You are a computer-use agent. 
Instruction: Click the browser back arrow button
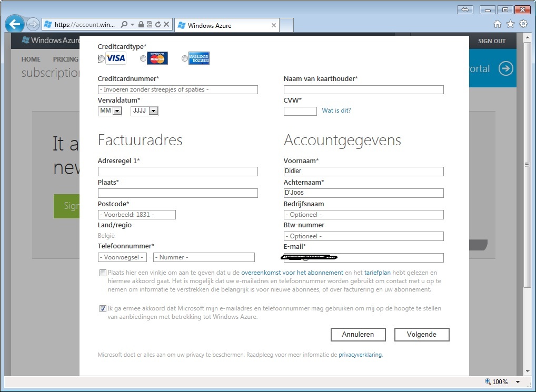coord(14,24)
